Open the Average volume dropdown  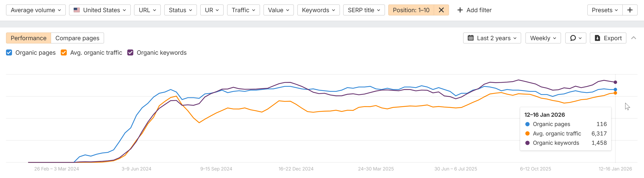coord(36,10)
